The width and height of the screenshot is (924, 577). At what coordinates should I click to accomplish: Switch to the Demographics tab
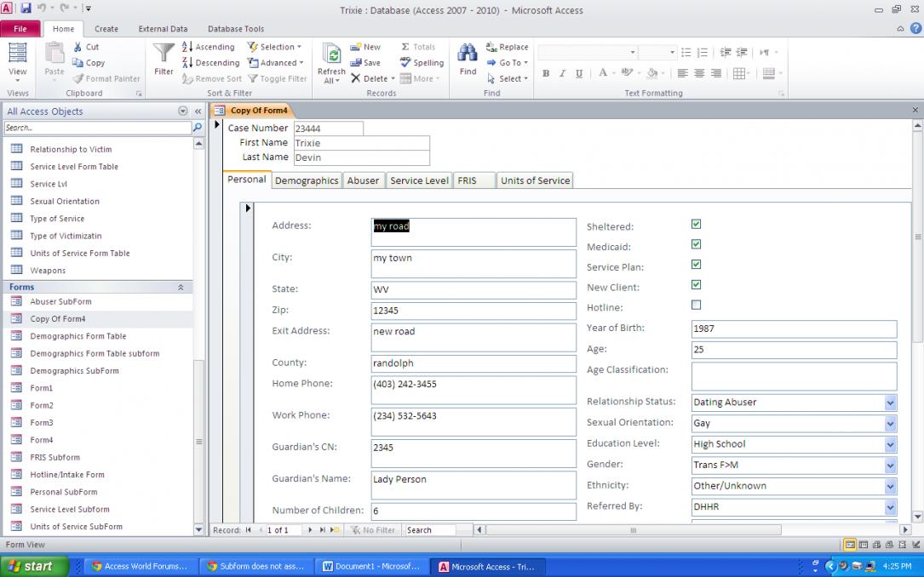307,180
